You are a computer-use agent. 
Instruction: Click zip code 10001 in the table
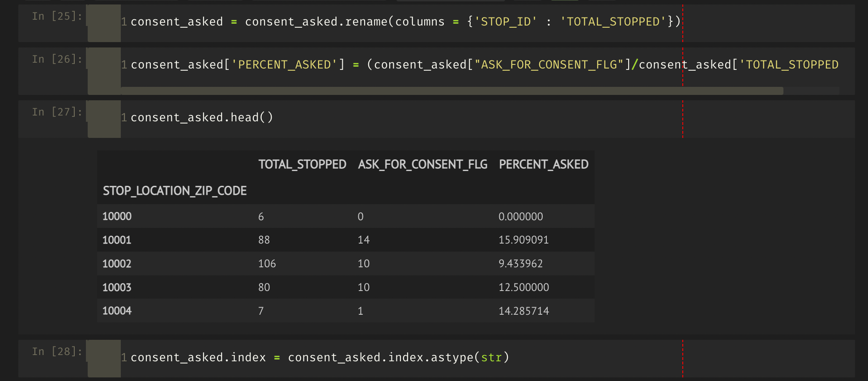(x=117, y=240)
